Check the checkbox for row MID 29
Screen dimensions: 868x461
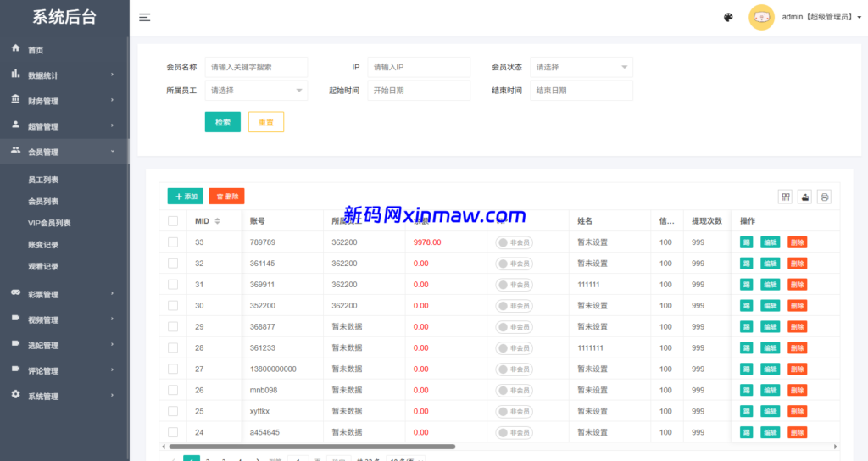click(173, 326)
